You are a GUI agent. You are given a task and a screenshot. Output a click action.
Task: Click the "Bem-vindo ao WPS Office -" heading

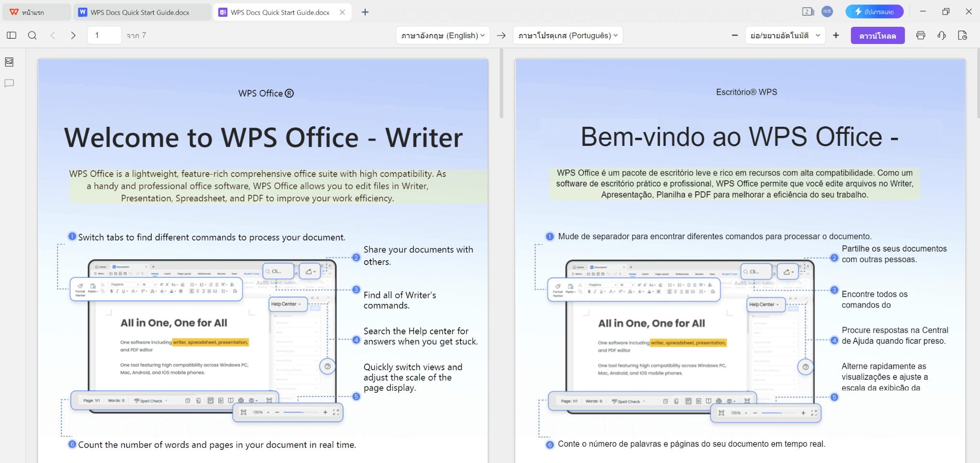(x=740, y=137)
